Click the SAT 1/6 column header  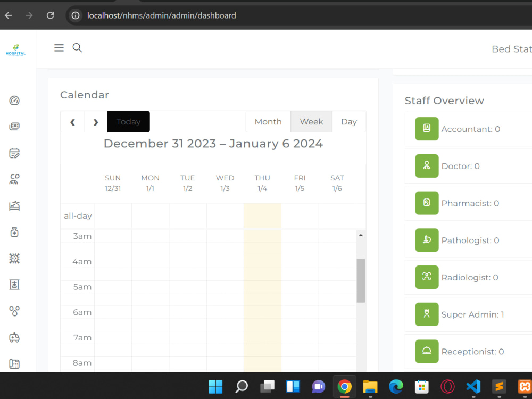point(337,183)
